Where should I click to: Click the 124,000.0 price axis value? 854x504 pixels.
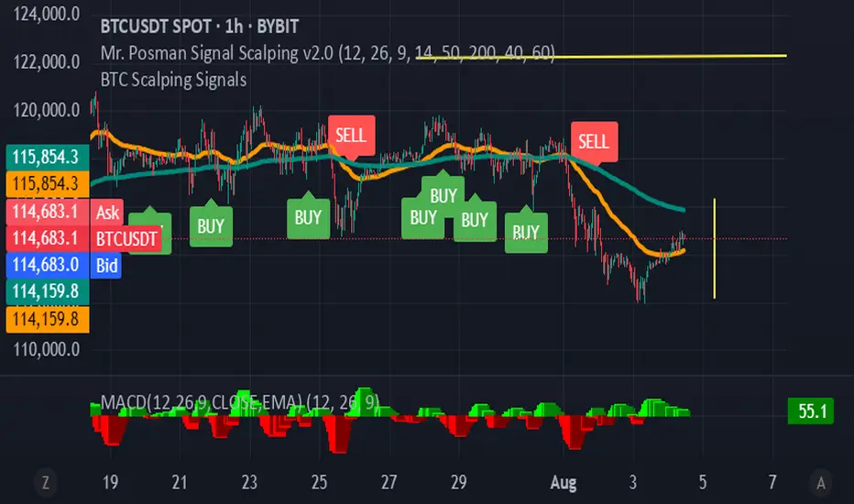[47, 14]
